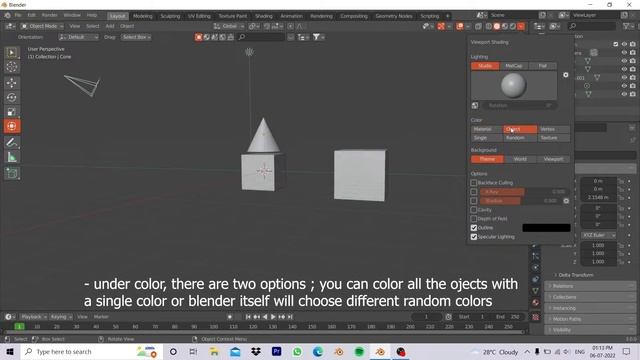Click the black Outline color swatch

click(546, 228)
